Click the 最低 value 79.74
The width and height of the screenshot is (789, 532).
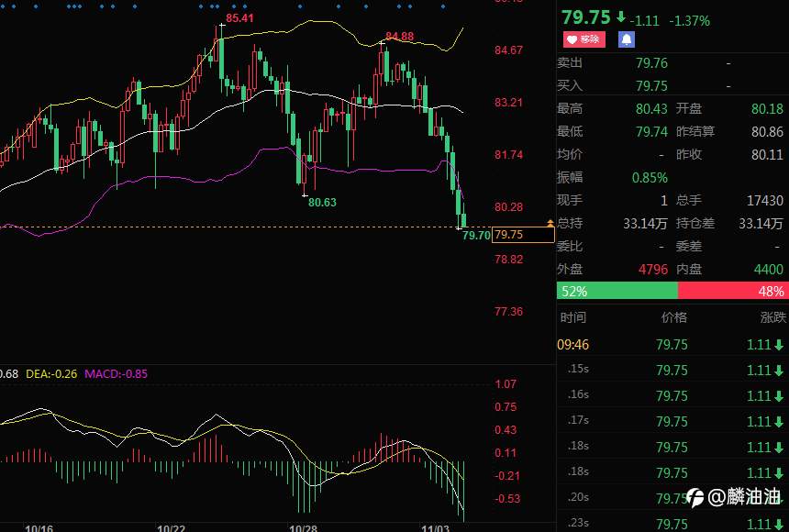651,132
